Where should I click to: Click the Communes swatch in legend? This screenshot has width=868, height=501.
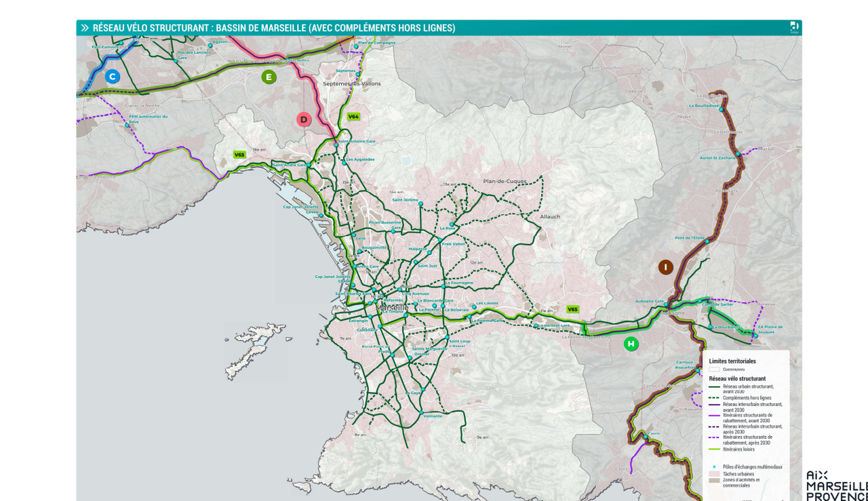(x=715, y=369)
